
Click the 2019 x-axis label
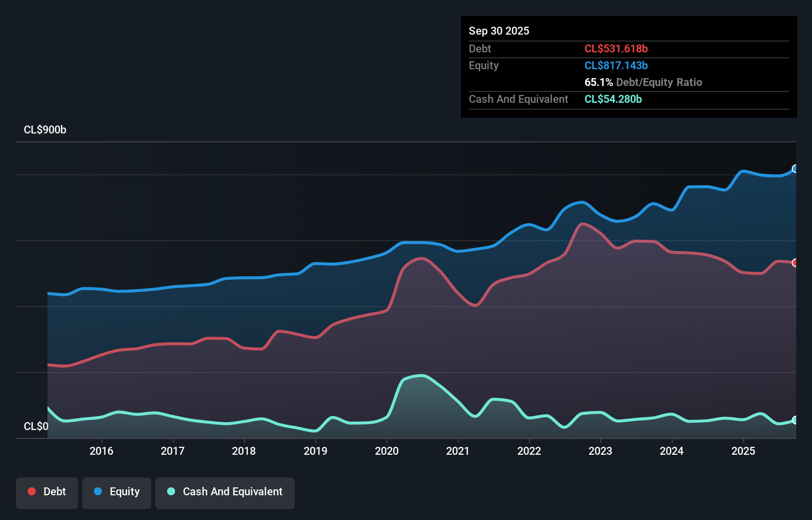click(x=316, y=451)
